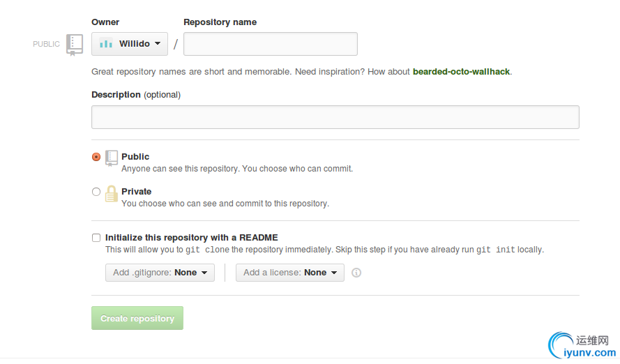620x364 pixels.
Task: Select the Private radio button
Action: tap(96, 192)
